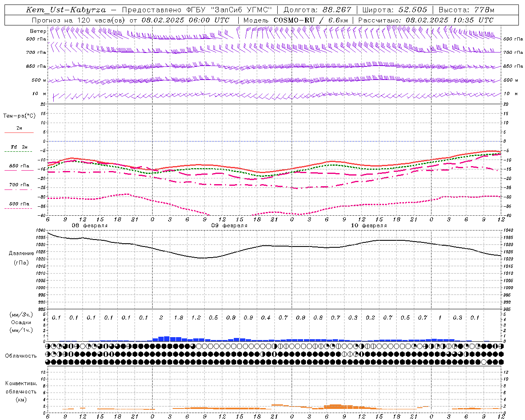The image size is (525, 420).
Task: Click the (мм/3ч.) precipitation unit label
Action: [x=21, y=315]
